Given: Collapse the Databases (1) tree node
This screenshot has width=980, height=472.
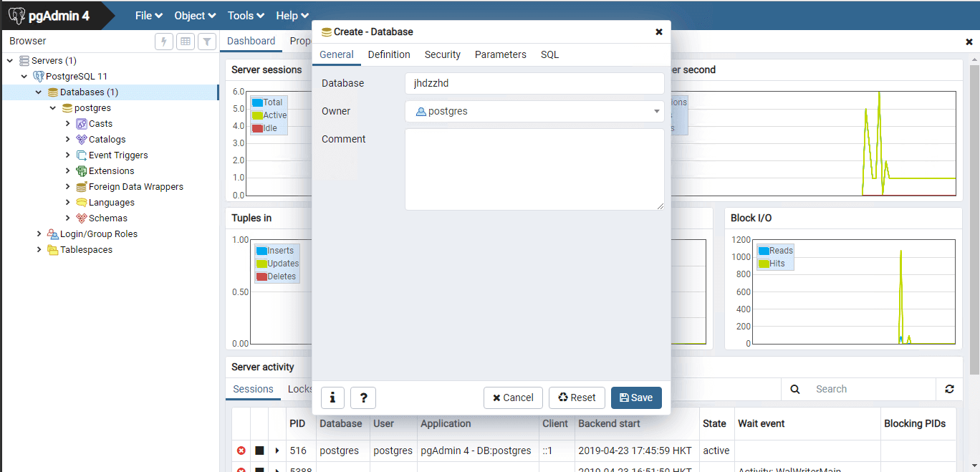Looking at the screenshot, I should [x=39, y=92].
